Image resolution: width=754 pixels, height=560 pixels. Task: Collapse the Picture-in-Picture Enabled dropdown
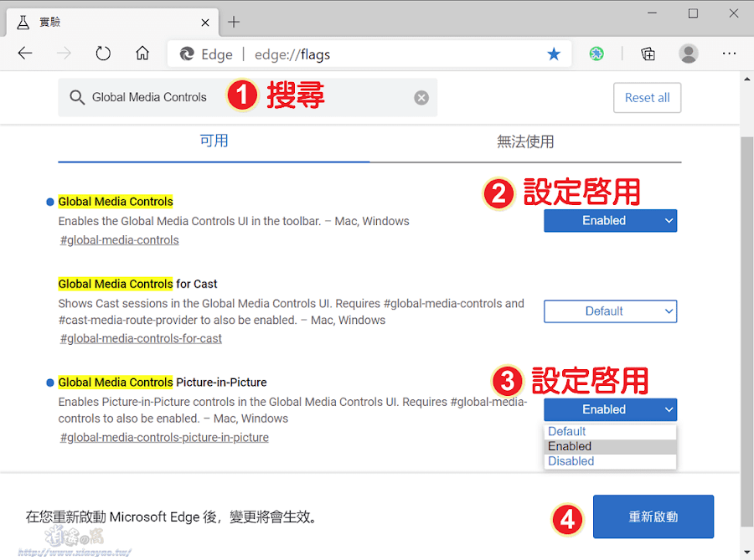click(x=610, y=409)
